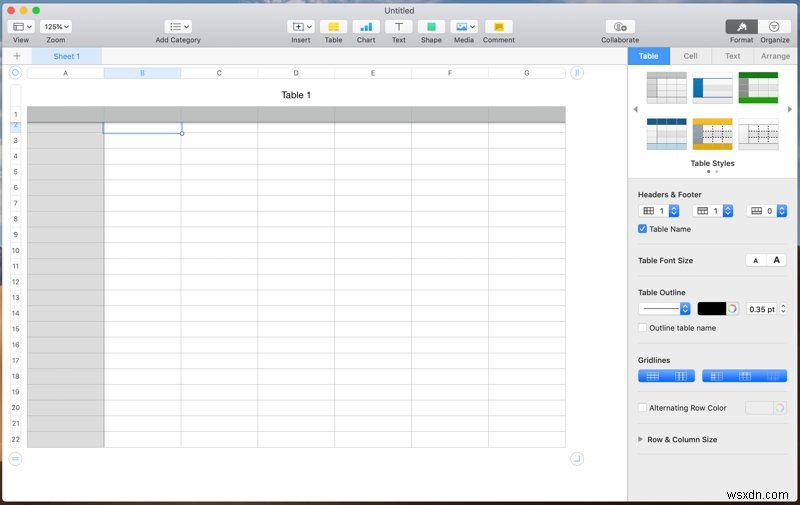The height and width of the screenshot is (505, 800).
Task: Add a new sheet with plus icon
Action: click(x=17, y=56)
